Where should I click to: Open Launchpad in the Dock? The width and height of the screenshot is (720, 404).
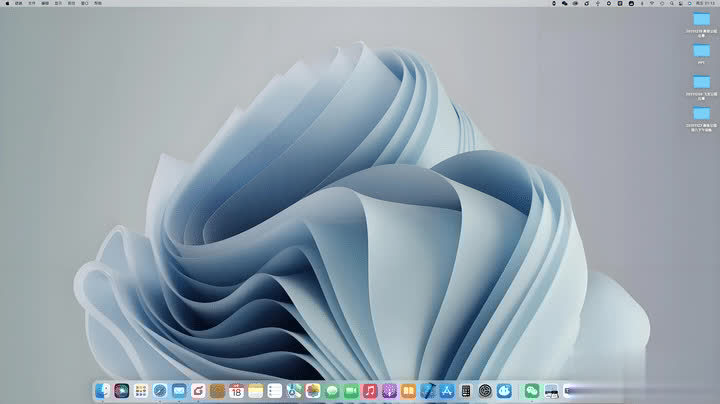click(141, 391)
